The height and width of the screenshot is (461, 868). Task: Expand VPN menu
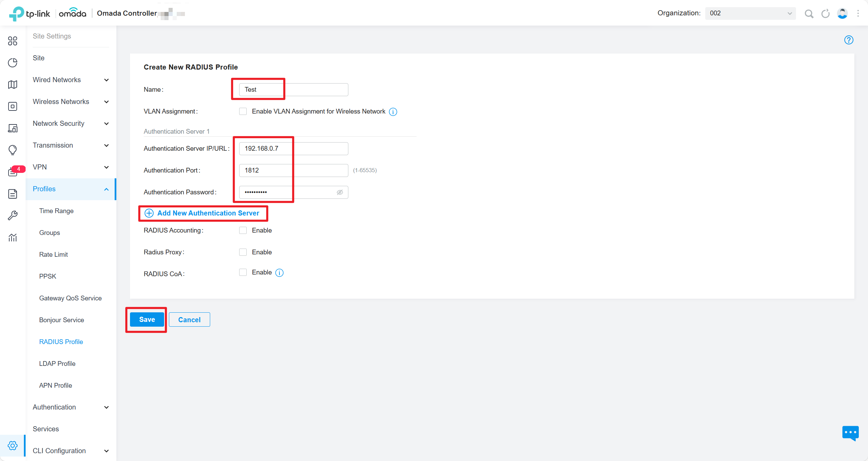pyautogui.click(x=71, y=167)
